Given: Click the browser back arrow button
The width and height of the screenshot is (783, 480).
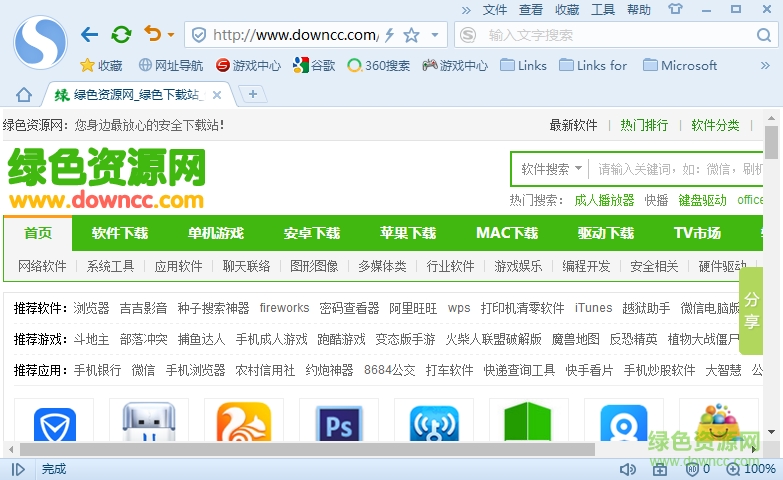Looking at the screenshot, I should click(90, 35).
